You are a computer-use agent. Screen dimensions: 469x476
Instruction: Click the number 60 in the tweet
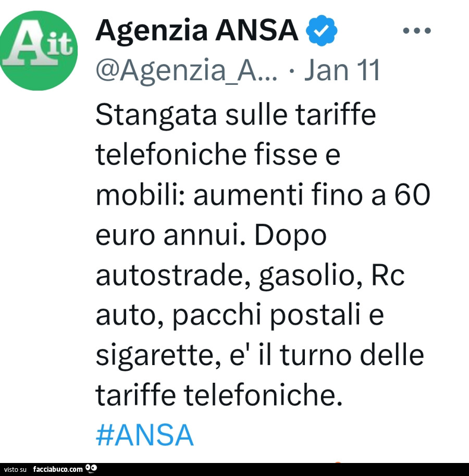[412, 195]
